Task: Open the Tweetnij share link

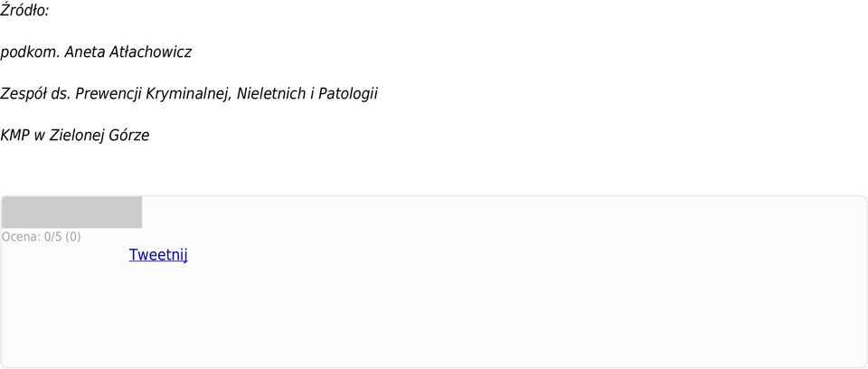Action: click(158, 255)
